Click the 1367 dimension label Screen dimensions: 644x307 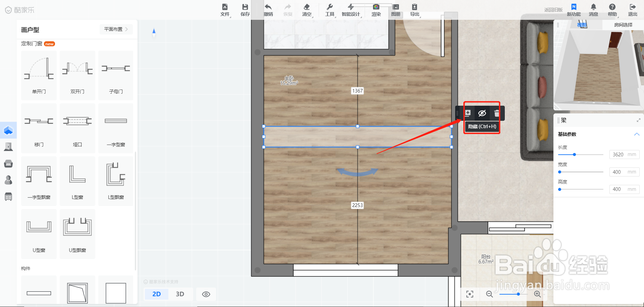point(357,91)
